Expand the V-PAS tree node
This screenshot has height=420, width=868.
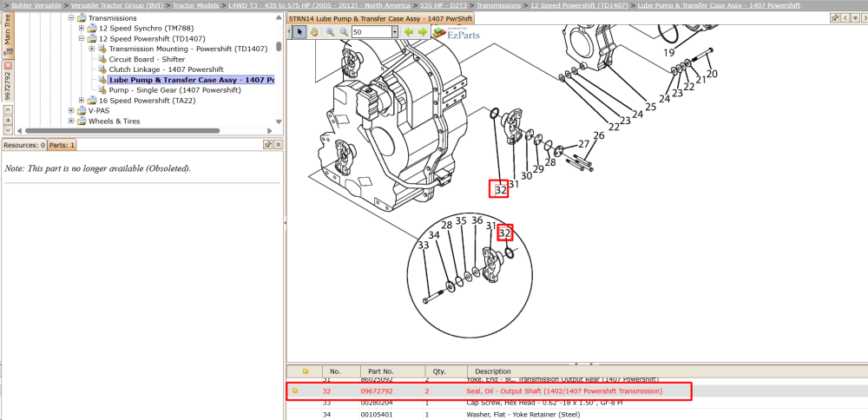click(x=71, y=111)
